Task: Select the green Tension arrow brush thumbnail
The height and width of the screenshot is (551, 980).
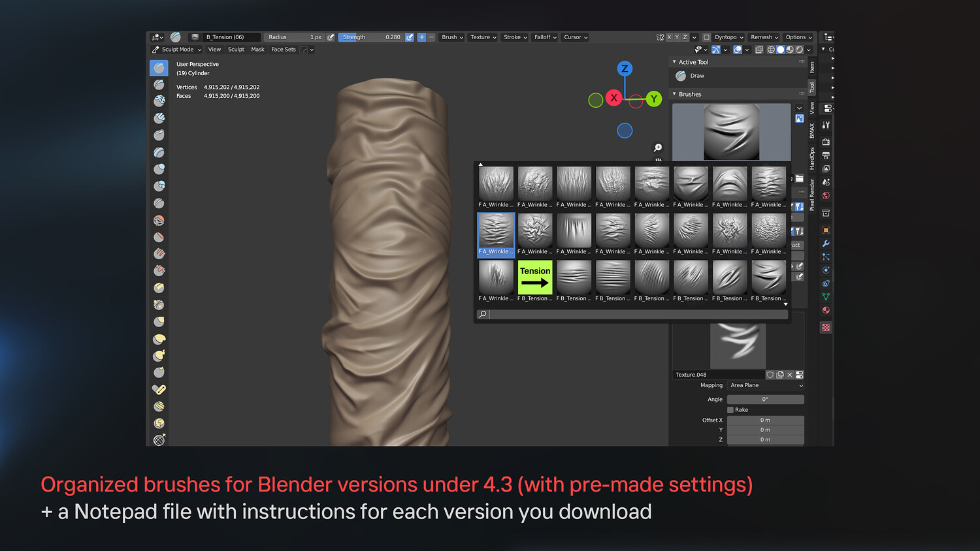Action: [x=535, y=277]
